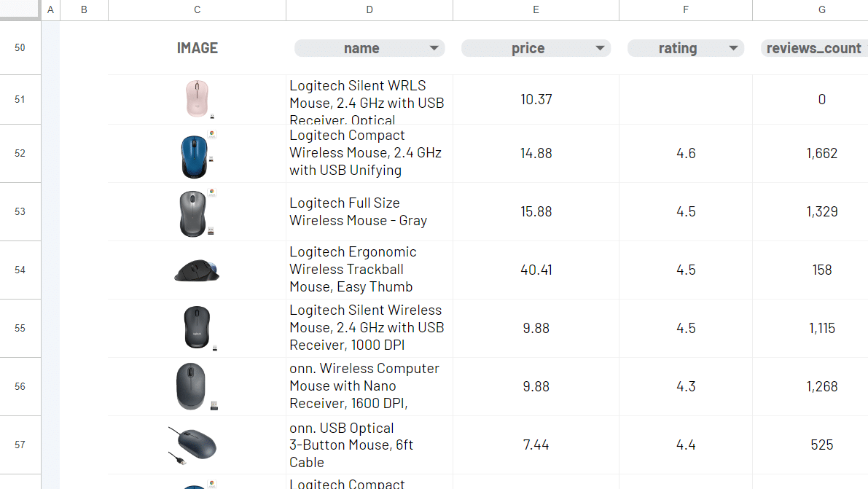Select the onn. wired USB mouse image
This screenshot has width=868, height=489.
pyautogui.click(x=192, y=445)
